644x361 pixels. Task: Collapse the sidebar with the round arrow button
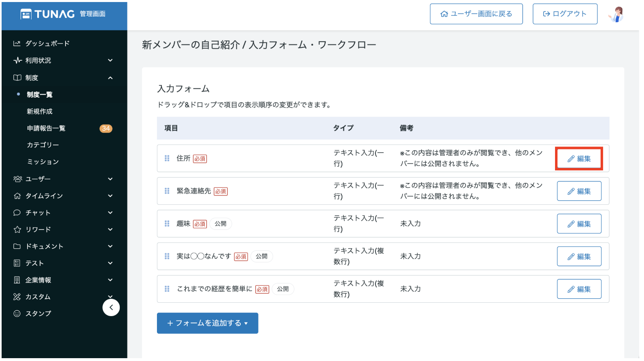click(111, 308)
